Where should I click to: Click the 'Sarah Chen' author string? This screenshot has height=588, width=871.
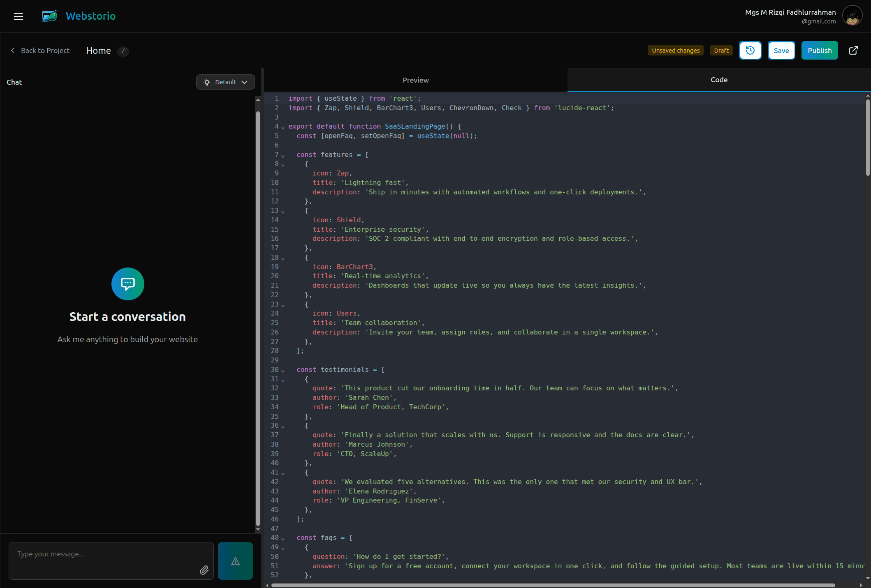click(369, 398)
